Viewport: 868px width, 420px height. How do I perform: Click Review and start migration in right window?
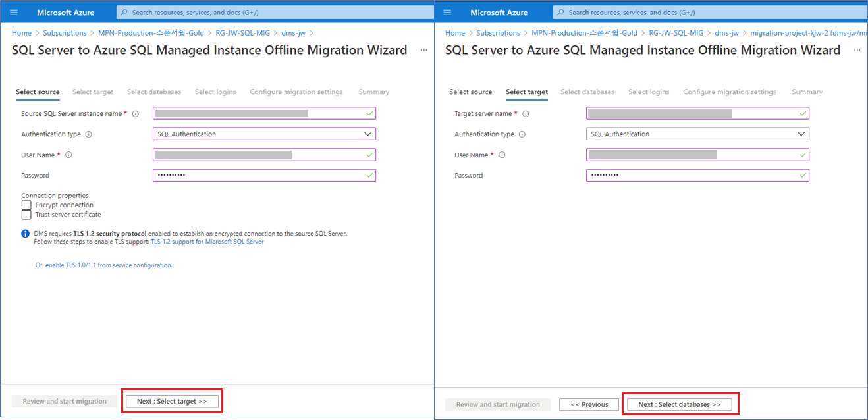click(498, 404)
